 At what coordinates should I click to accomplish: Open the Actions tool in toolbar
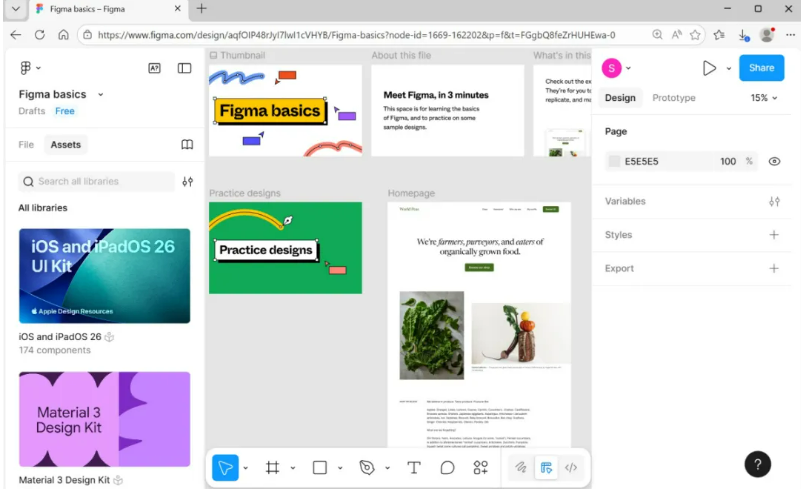point(481,468)
